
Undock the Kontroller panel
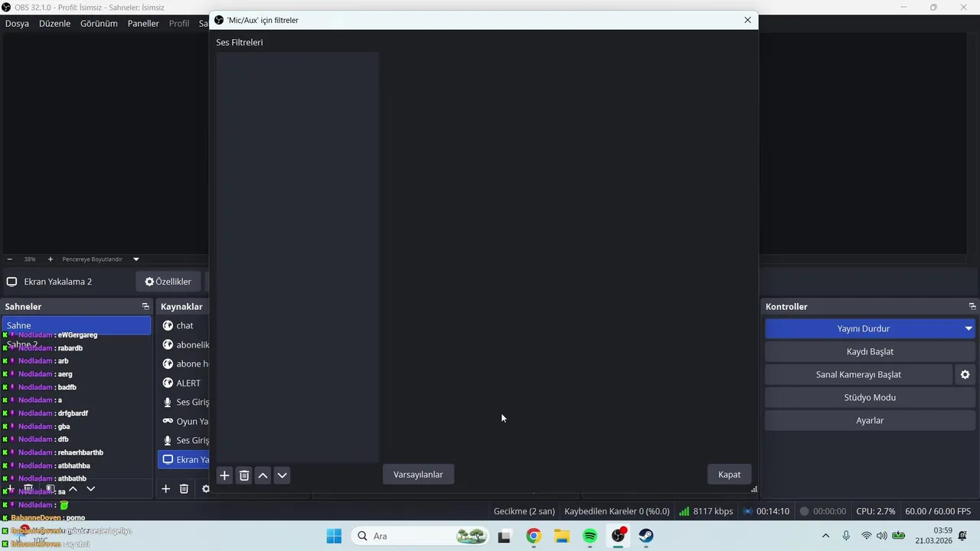point(972,306)
